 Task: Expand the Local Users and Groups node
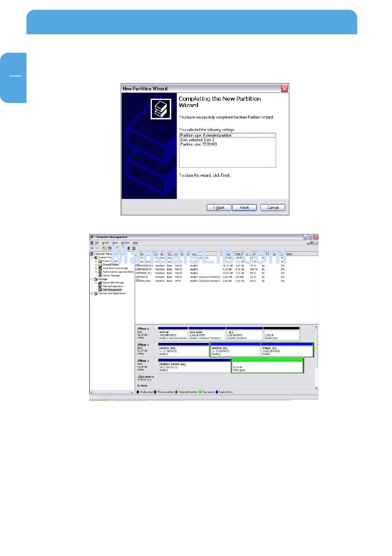(x=96, y=268)
